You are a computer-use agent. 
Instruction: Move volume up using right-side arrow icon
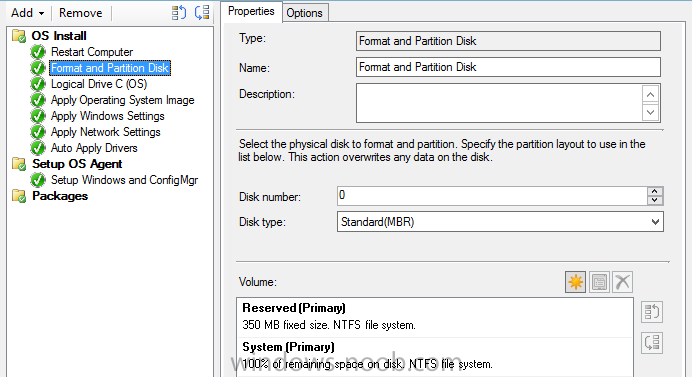coord(652,312)
